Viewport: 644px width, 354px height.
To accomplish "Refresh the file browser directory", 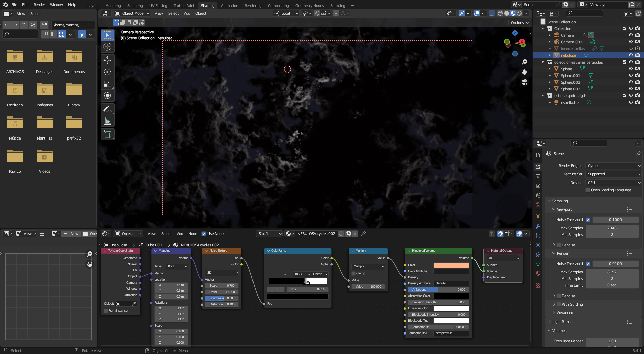I will (33, 25).
